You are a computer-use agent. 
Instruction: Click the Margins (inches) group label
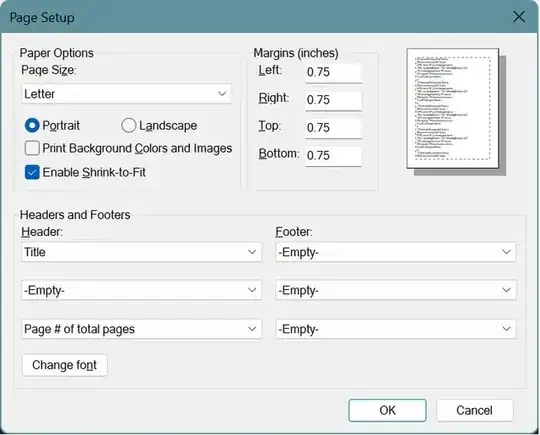(296, 53)
